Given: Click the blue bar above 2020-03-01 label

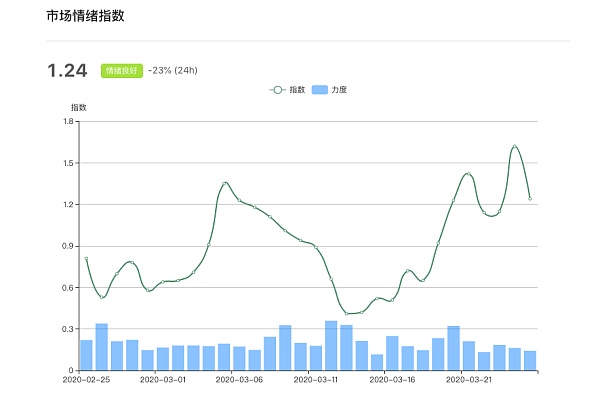Looking at the screenshot, I should [x=163, y=359].
